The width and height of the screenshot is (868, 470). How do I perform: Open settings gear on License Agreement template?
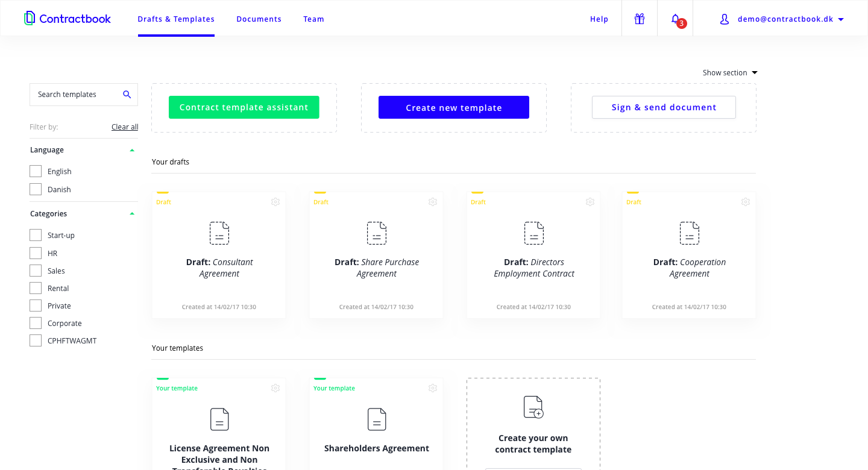(x=275, y=388)
